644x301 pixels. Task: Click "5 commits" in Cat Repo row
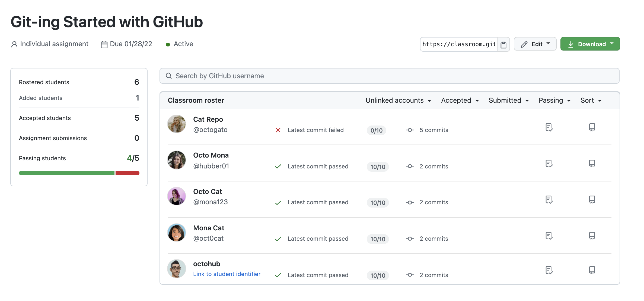434,130
